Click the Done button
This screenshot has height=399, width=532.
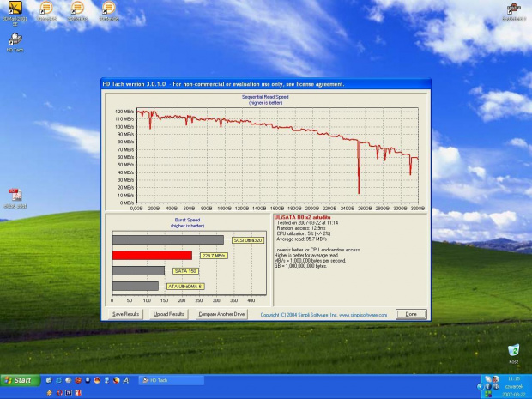(411, 314)
